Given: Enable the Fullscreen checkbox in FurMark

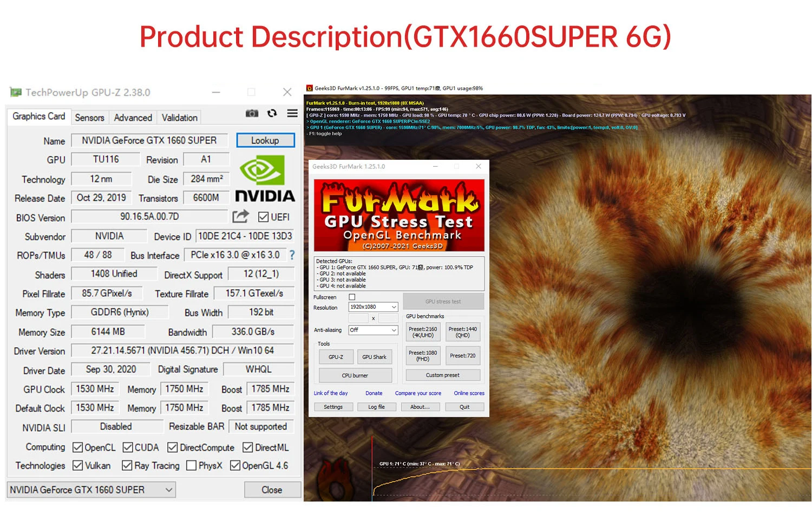Looking at the screenshot, I should [x=352, y=297].
